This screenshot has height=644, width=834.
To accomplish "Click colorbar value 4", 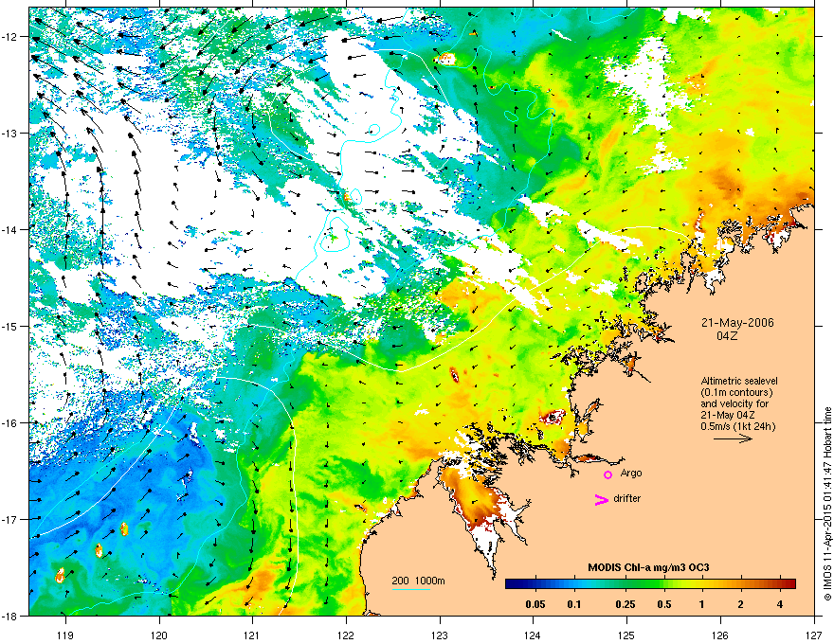I will (x=780, y=604).
